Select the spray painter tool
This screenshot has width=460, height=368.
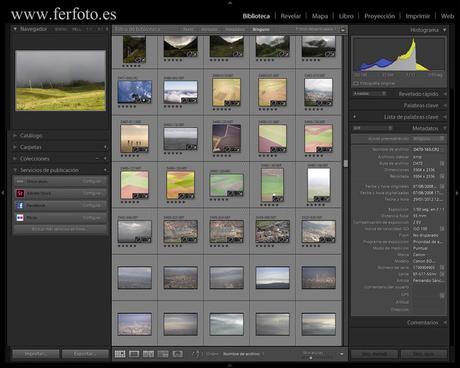(x=196, y=354)
